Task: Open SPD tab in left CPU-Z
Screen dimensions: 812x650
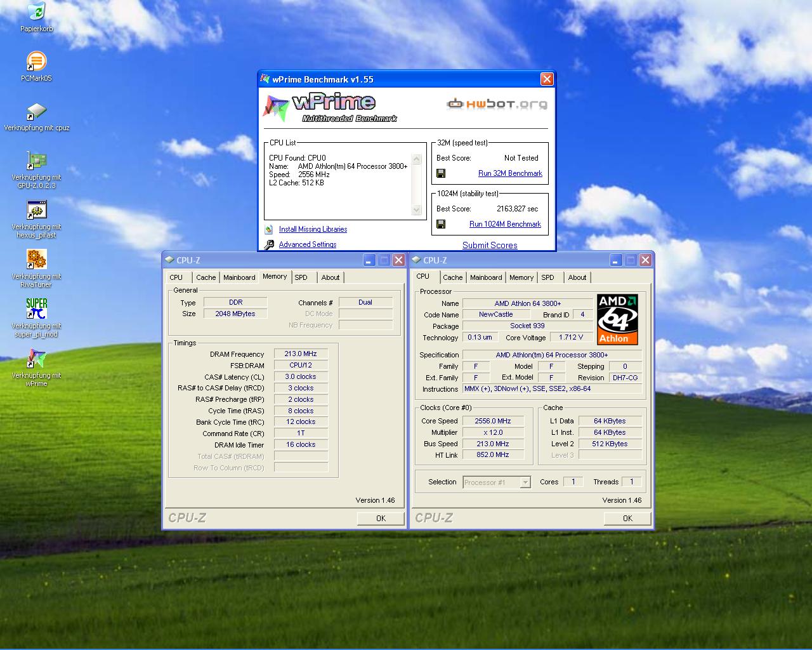Action: (301, 277)
